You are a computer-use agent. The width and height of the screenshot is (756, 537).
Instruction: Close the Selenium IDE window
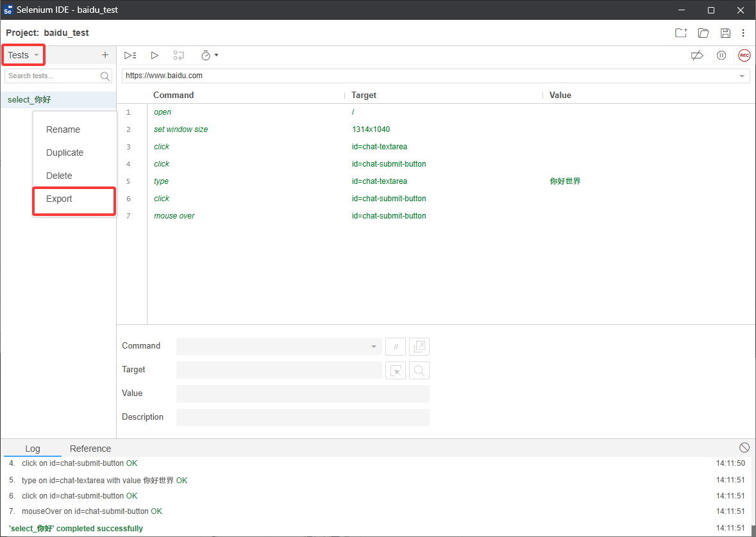(741, 10)
